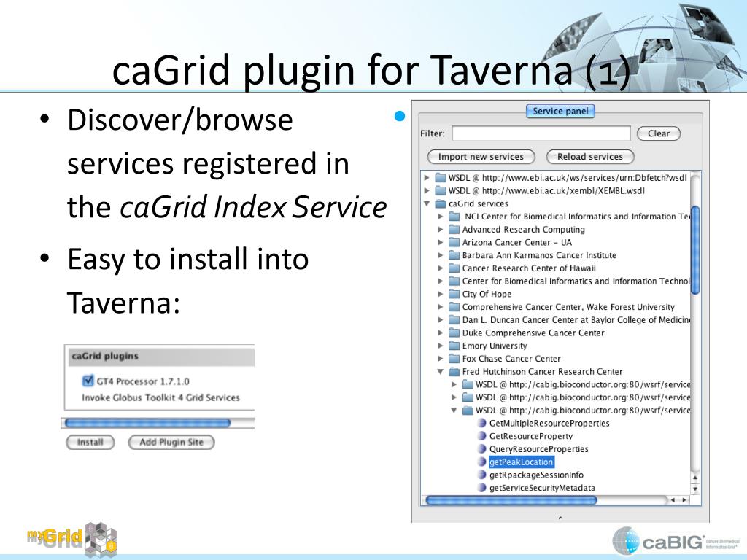747x560 pixels.
Task: Toggle the GT4 Processor 1.7.1.0 checkbox
Action: (x=88, y=381)
